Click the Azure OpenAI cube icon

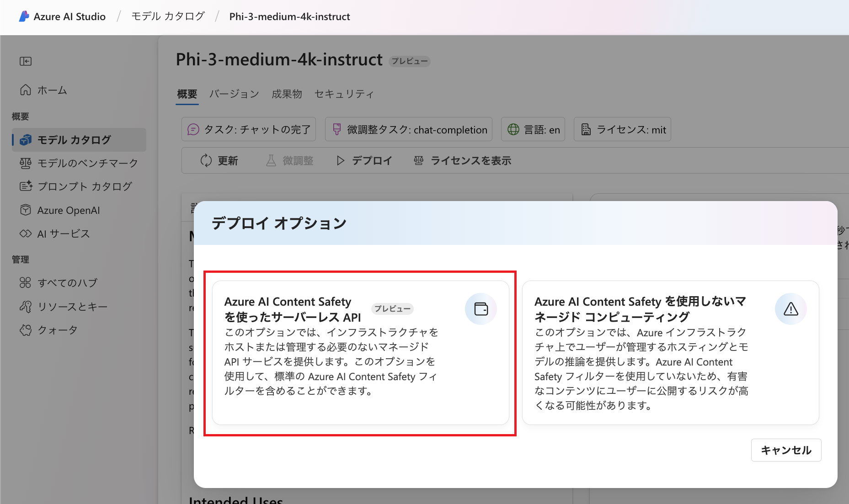tap(26, 210)
